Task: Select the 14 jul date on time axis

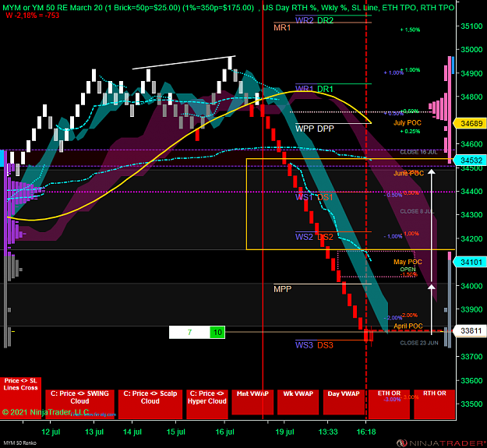Action: (x=132, y=432)
